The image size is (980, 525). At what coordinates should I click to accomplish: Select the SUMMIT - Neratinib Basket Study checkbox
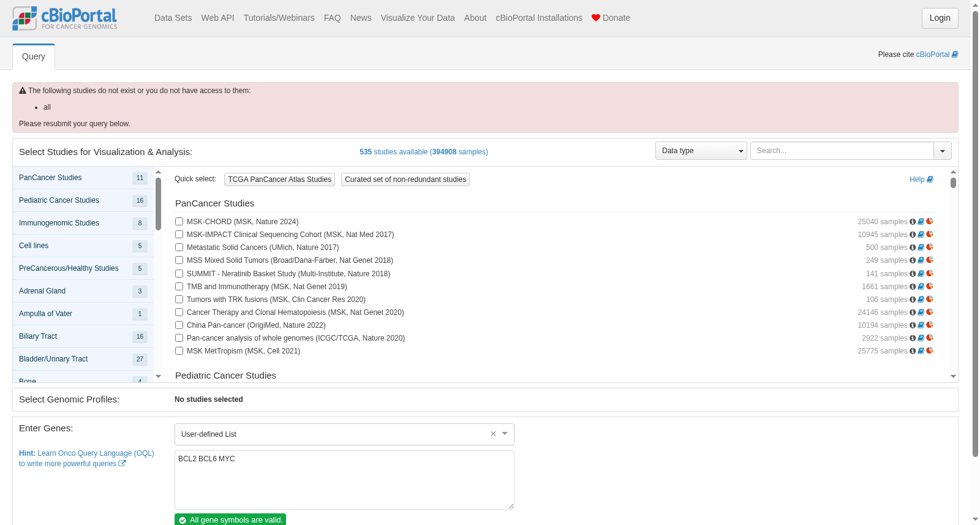point(179,274)
